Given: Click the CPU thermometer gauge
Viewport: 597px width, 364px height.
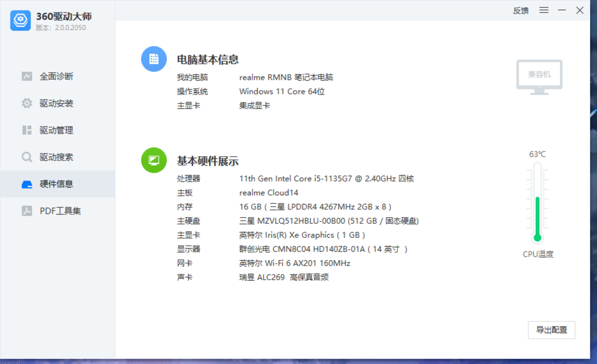Looking at the screenshot, I should (538, 203).
